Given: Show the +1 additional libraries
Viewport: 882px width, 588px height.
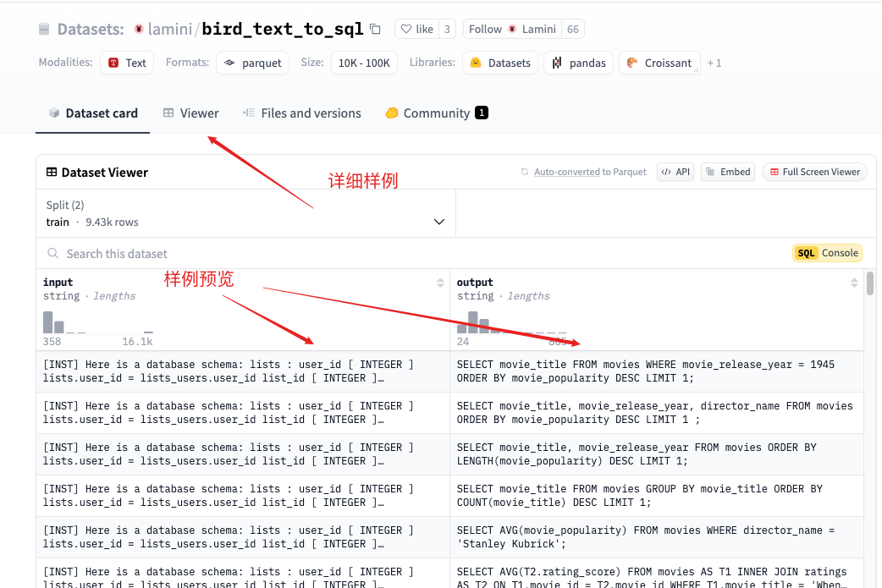Looking at the screenshot, I should 714,63.
